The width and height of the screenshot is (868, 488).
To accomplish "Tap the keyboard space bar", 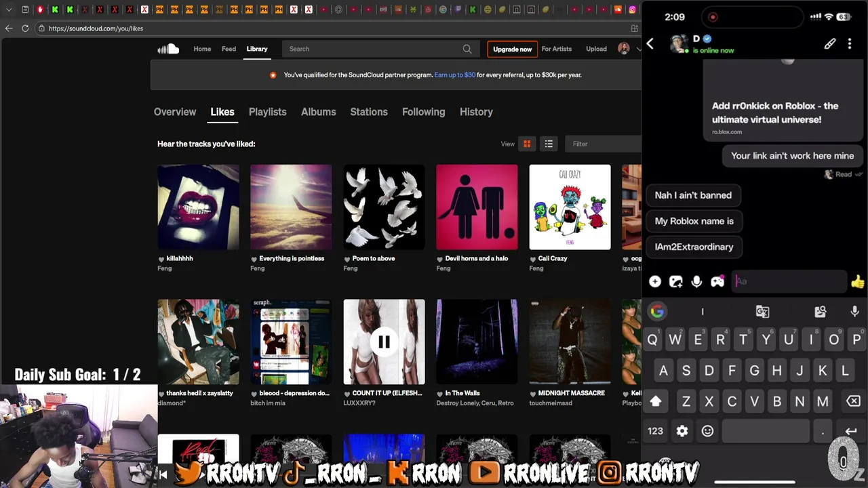I will coord(766,431).
